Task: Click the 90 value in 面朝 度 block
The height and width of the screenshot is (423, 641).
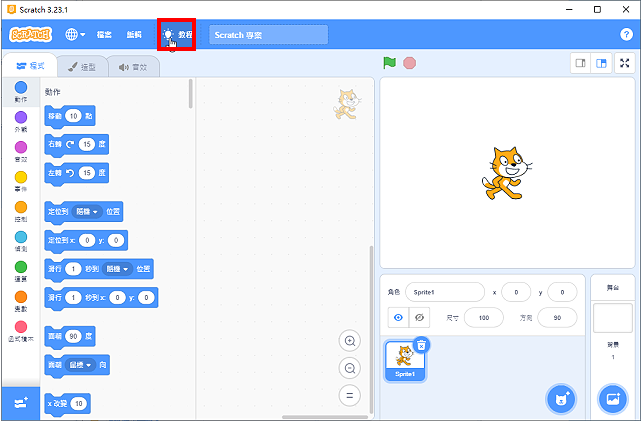Action: [74, 336]
